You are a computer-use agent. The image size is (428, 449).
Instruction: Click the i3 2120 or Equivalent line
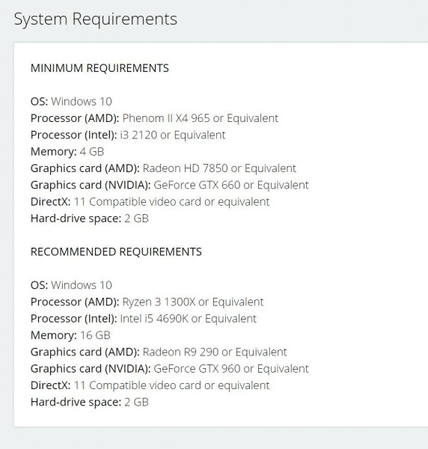(128, 135)
